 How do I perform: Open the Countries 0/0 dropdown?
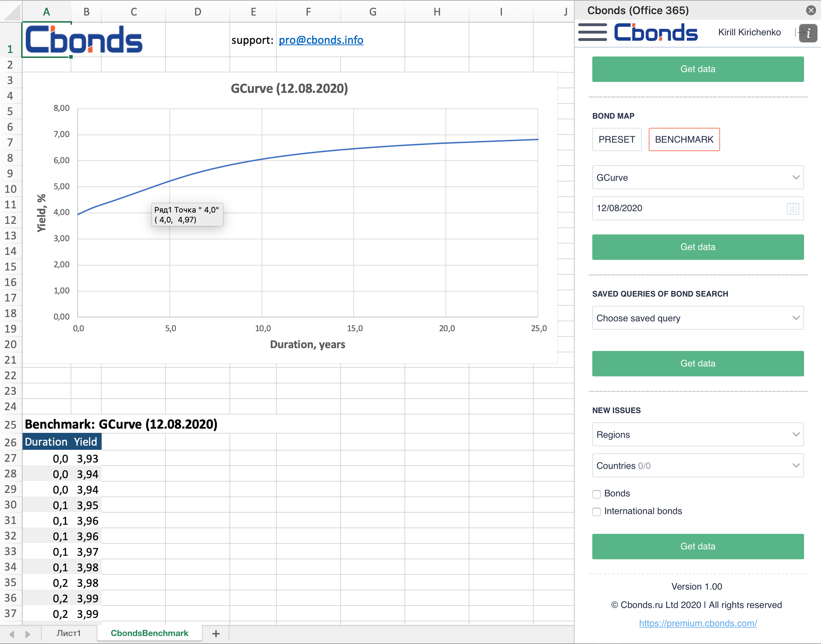click(698, 465)
